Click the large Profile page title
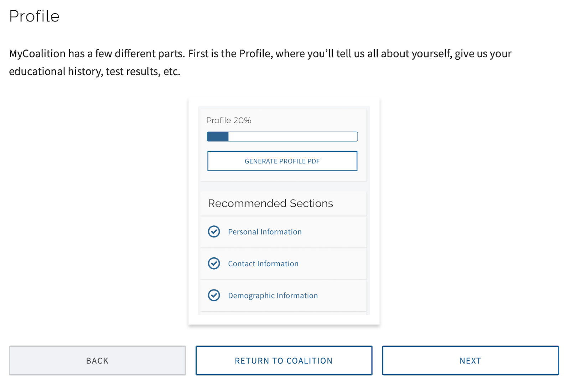 [x=34, y=16]
